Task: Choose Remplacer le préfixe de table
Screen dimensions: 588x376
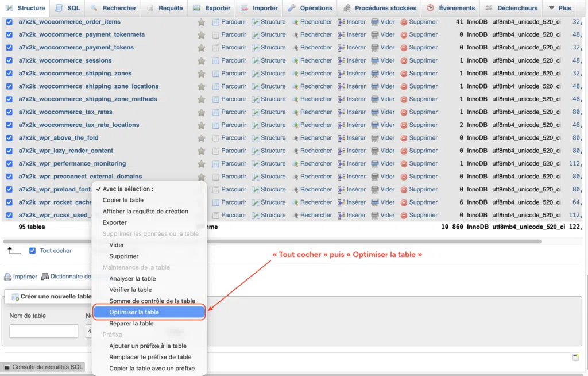Action: [x=150, y=357]
